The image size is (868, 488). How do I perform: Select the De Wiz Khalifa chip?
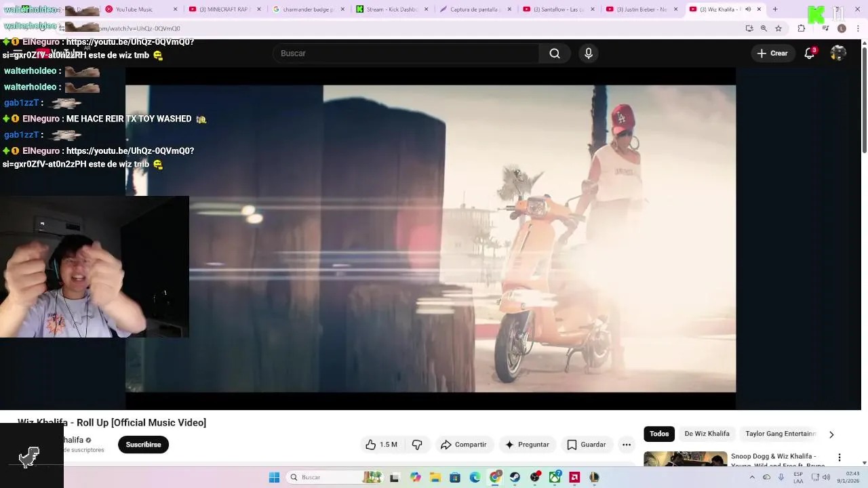click(707, 434)
